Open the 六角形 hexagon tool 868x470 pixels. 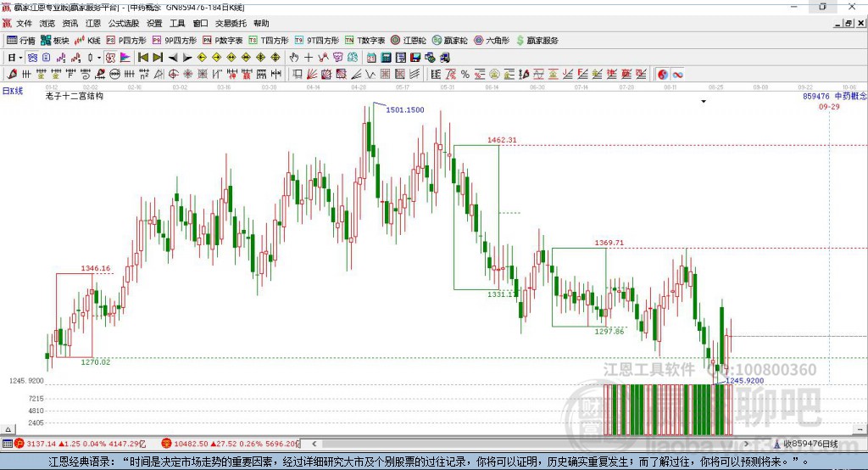tap(492, 41)
